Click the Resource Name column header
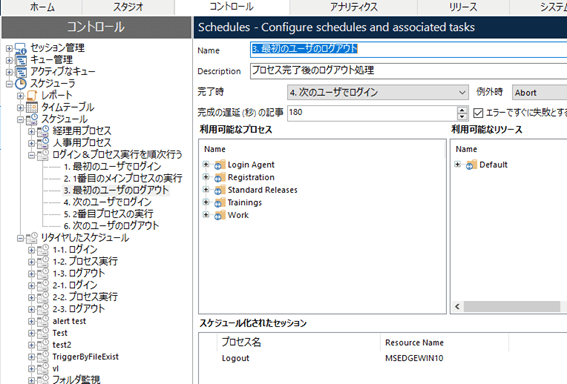This screenshot has height=384, width=567. tap(444, 342)
